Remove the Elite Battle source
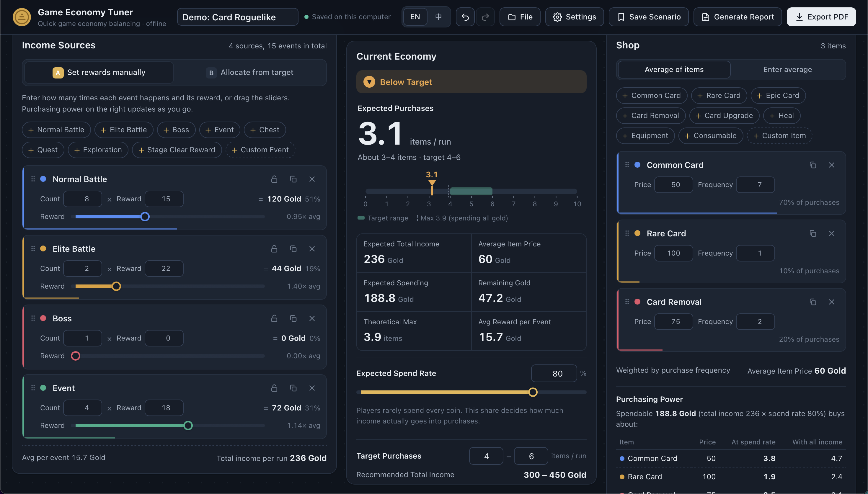 coord(312,249)
